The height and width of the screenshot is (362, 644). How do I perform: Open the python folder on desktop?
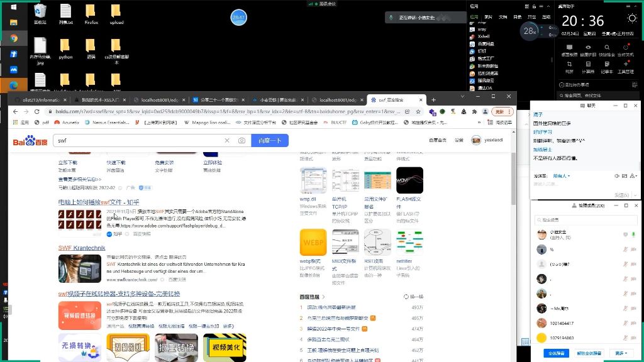click(x=65, y=48)
